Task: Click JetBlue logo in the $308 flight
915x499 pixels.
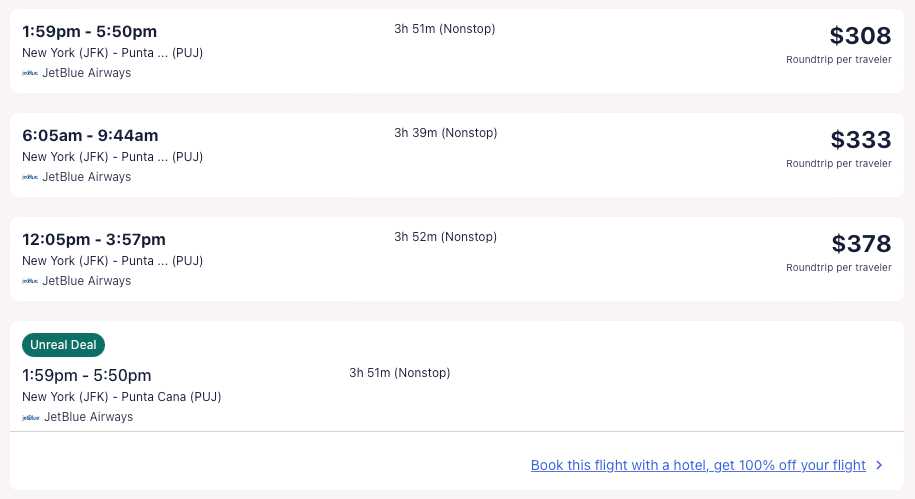Action: pos(30,73)
